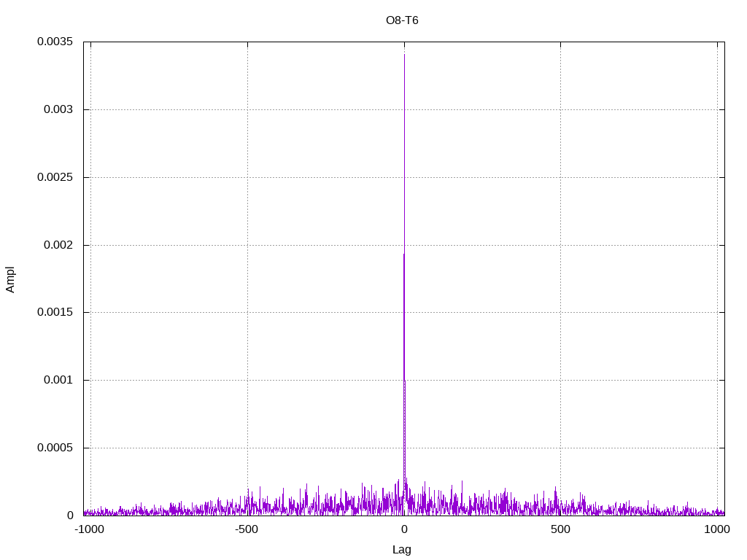Click the y-axis label Ampl
The width and height of the screenshot is (747, 560).
10,279
